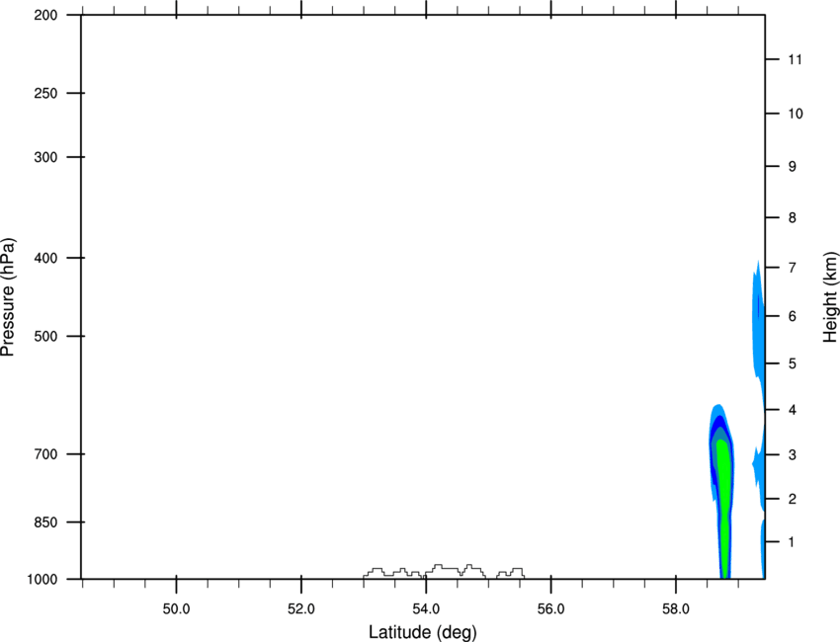Click the 52.0 latitude tick label

click(301, 609)
